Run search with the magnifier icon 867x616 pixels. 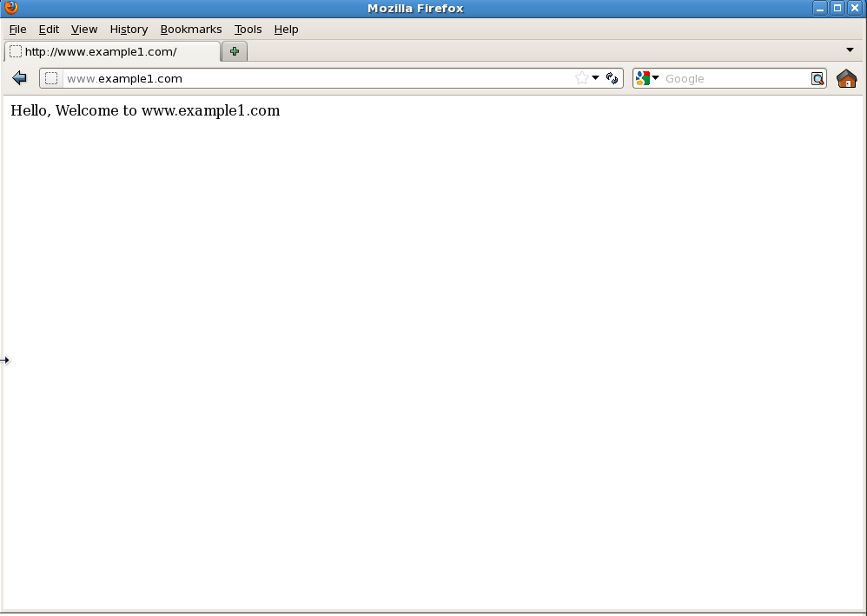click(817, 78)
